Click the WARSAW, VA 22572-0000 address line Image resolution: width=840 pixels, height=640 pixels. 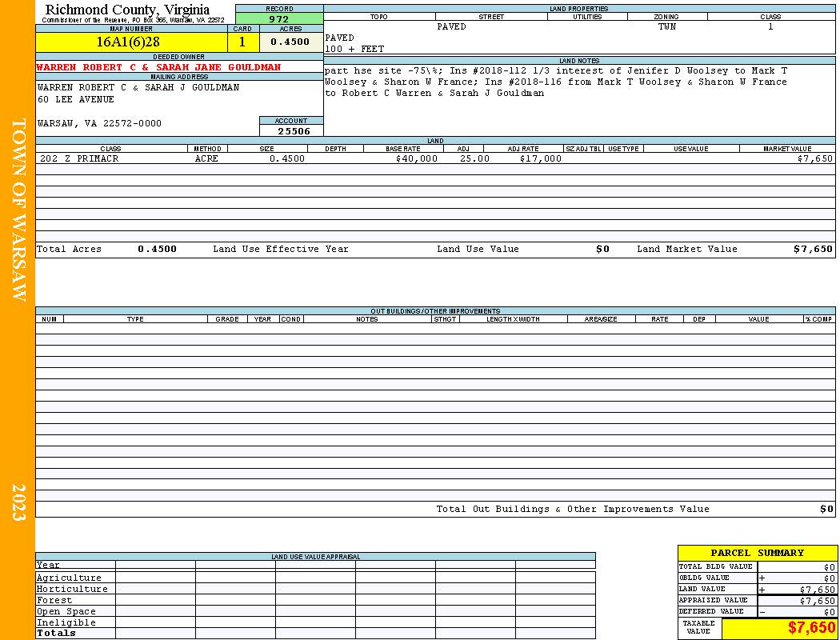point(99,124)
